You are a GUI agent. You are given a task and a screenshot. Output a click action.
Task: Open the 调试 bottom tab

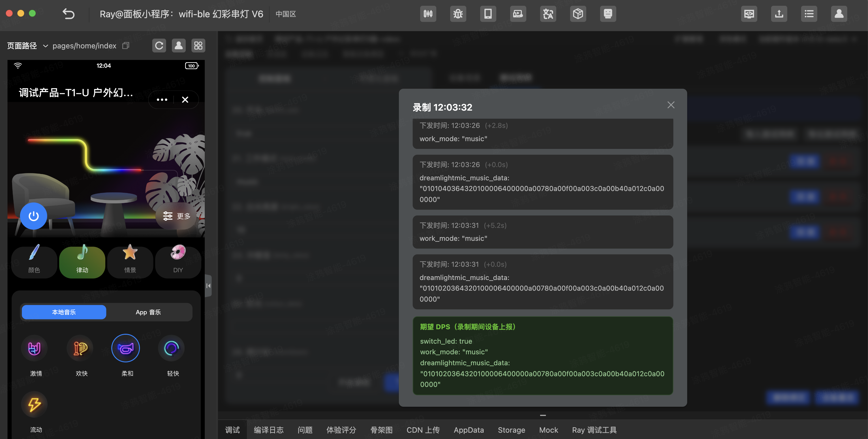[x=232, y=430]
